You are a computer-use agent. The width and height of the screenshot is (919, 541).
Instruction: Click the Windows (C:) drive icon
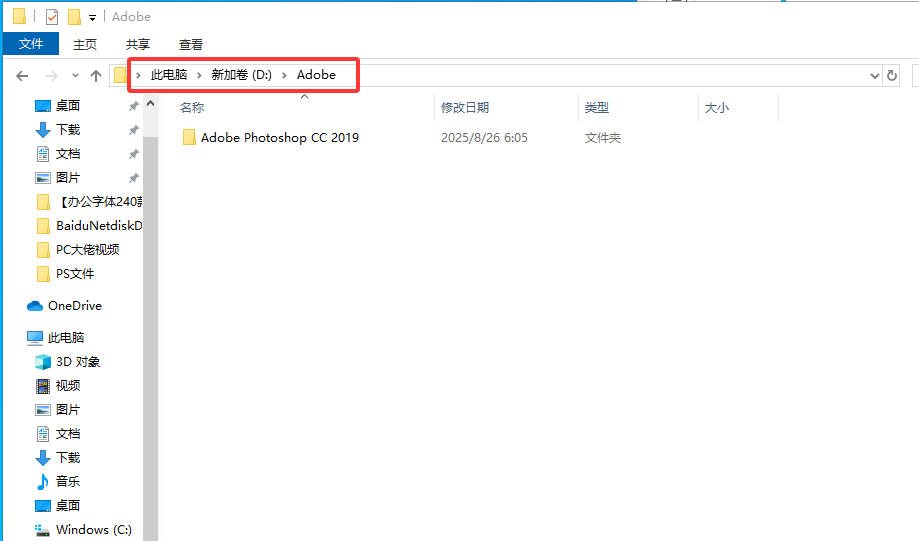42,530
